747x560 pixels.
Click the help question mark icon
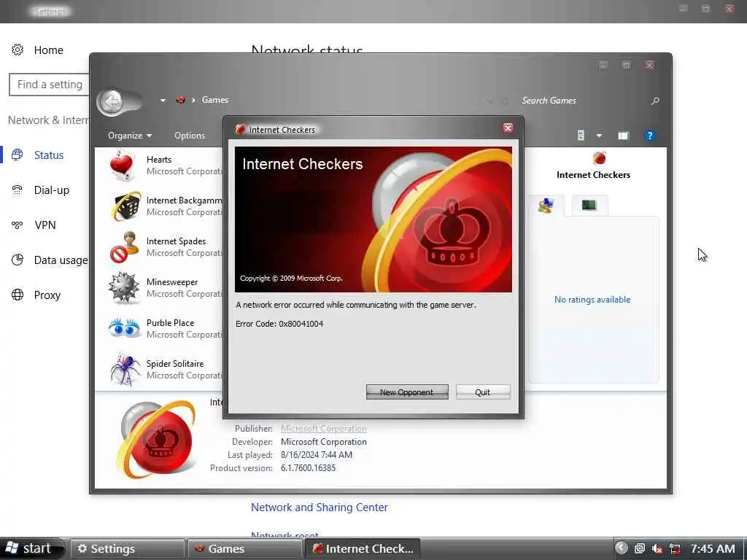(649, 136)
